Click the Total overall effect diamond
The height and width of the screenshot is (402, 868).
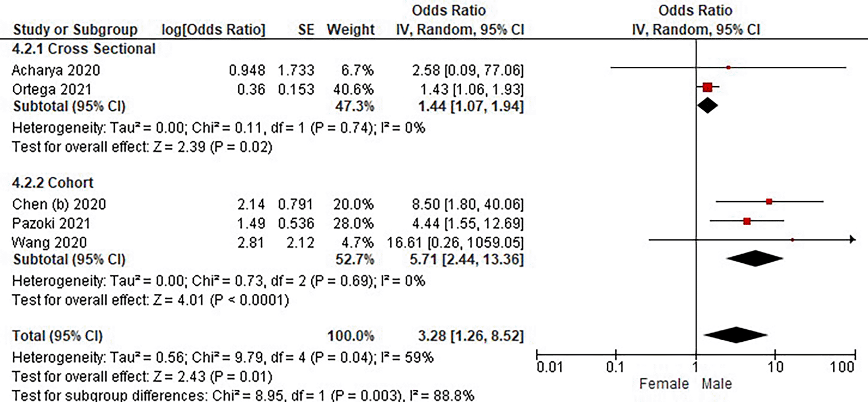click(x=735, y=335)
